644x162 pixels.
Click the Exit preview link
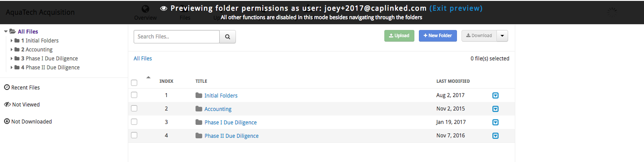(456, 8)
